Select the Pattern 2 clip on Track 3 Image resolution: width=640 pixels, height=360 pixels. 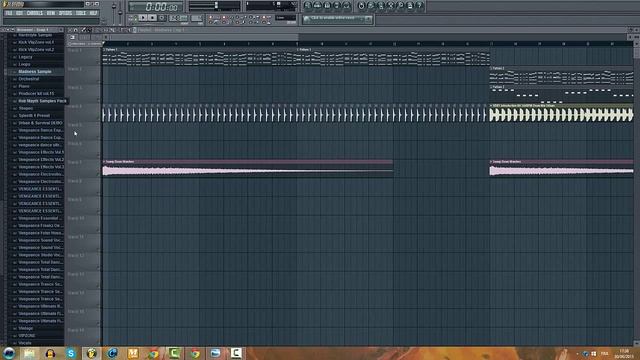tap(561, 94)
